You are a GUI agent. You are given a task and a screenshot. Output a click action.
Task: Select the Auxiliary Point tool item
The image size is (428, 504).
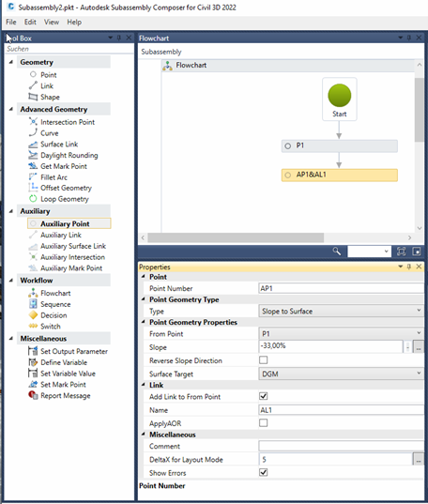[69, 223]
